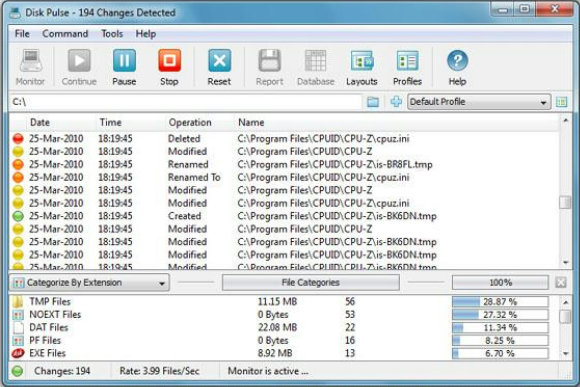Open the Help menu
The width and height of the screenshot is (580, 387).
[146, 34]
